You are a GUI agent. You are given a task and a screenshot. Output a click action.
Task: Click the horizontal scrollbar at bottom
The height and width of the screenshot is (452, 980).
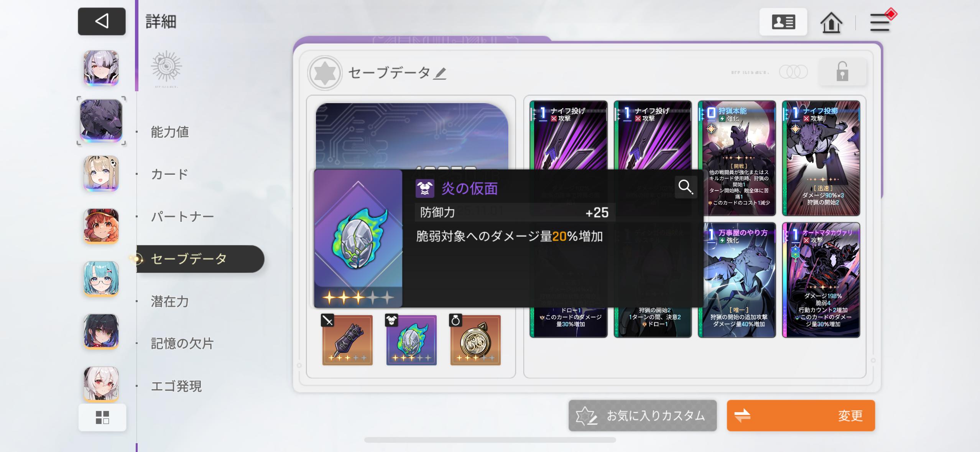pos(490,440)
